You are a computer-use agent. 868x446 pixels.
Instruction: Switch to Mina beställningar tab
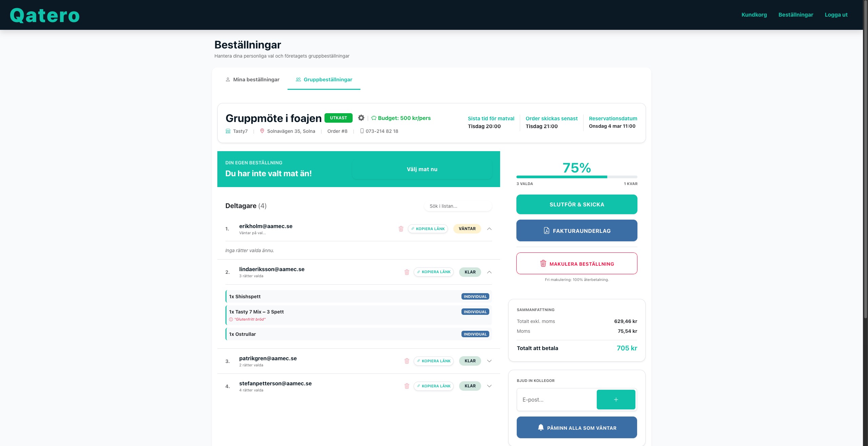pos(253,80)
